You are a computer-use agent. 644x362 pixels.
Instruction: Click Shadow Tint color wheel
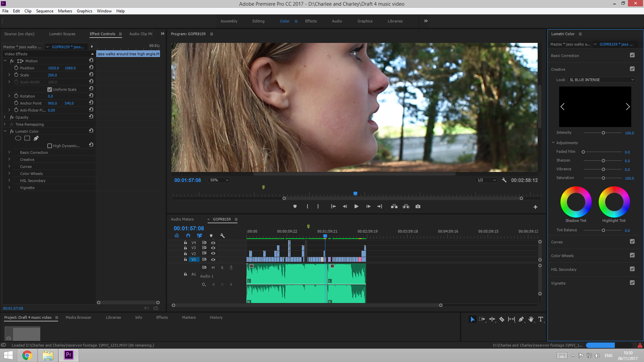[576, 202]
